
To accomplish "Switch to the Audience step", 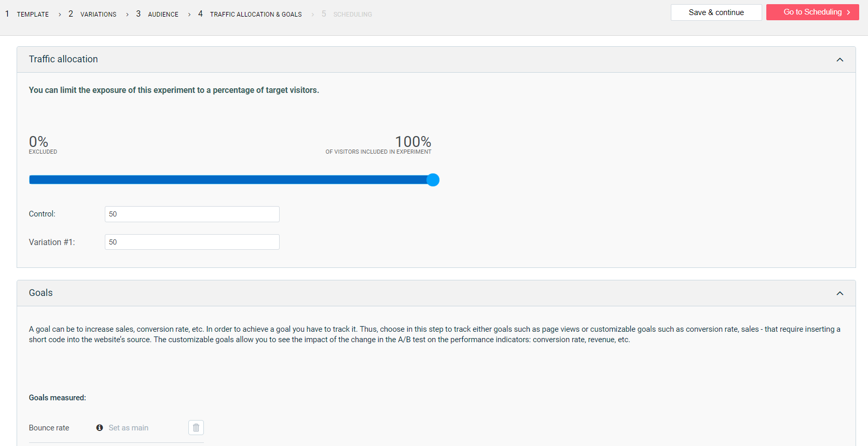I will [x=163, y=15].
